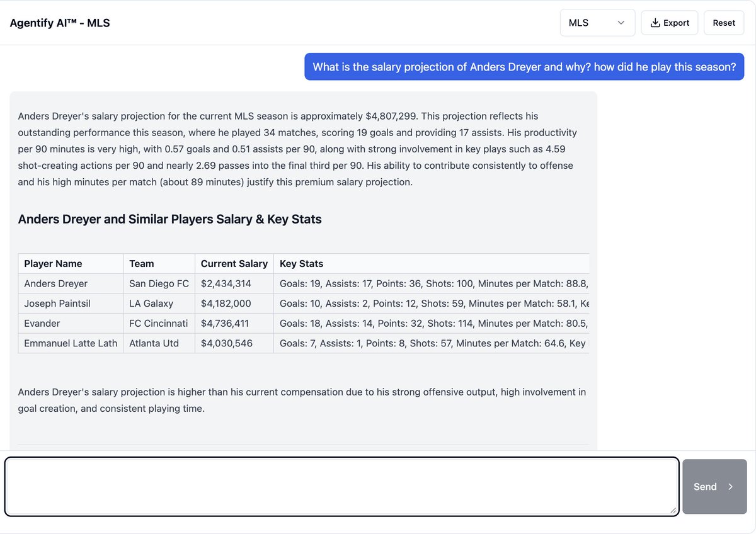
Task: Expand the league selector to change leagues
Action: (x=597, y=22)
